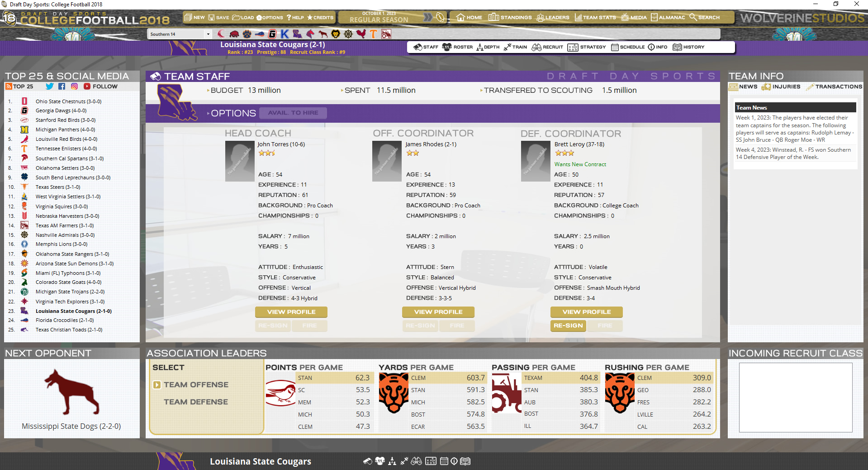Expand the Regular Season advance arrows
868x470 pixels.
pyautogui.click(x=427, y=17)
